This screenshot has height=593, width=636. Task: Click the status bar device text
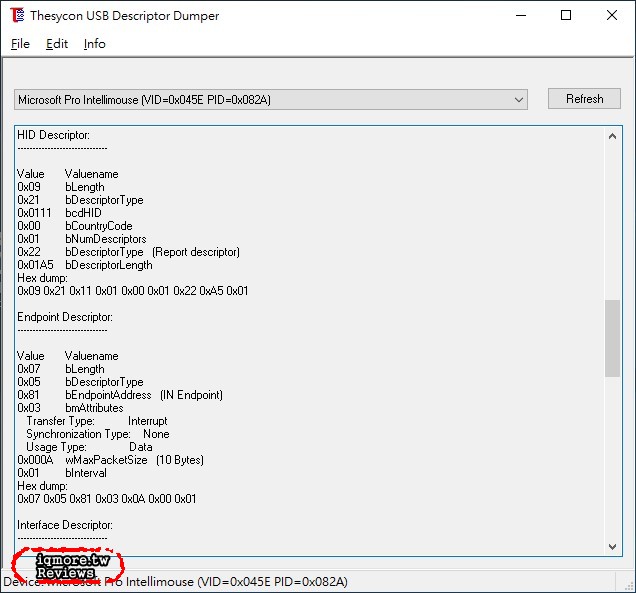tap(175, 582)
